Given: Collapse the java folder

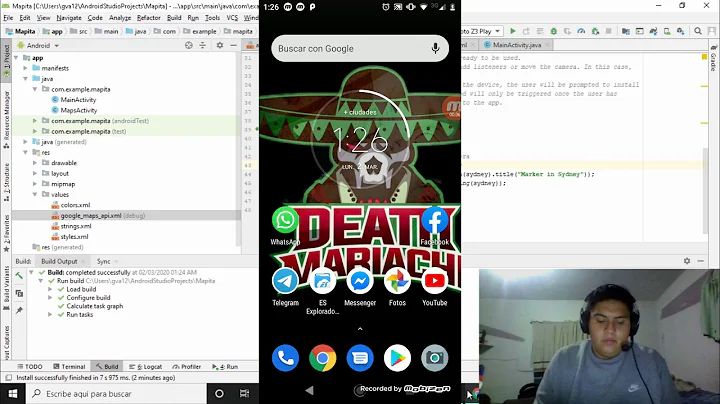Looking at the screenshot, I should point(26,79).
